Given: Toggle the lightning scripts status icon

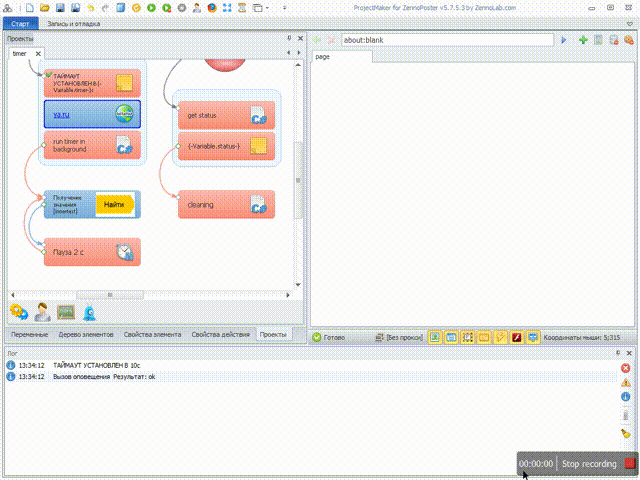Looking at the screenshot, I should tap(500, 338).
